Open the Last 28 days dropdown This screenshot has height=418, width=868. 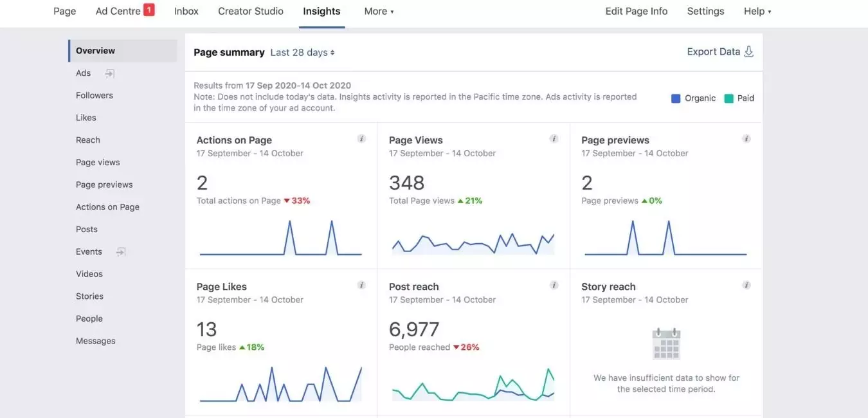(x=302, y=53)
